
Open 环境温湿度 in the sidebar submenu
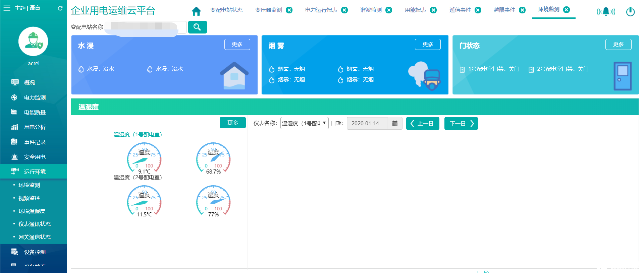tap(32, 211)
